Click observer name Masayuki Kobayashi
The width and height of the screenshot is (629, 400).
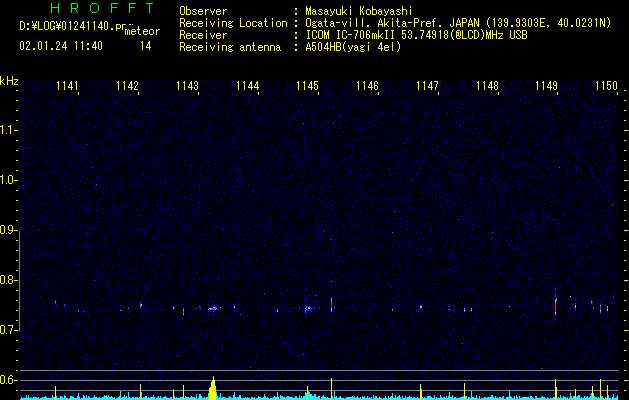(359, 11)
